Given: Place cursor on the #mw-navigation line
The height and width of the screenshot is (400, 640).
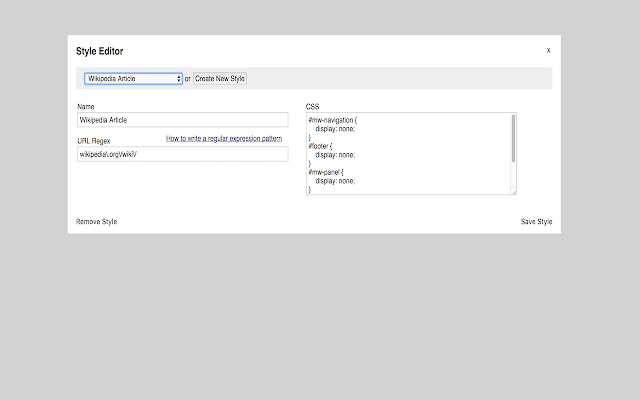Looking at the screenshot, I should [x=332, y=120].
